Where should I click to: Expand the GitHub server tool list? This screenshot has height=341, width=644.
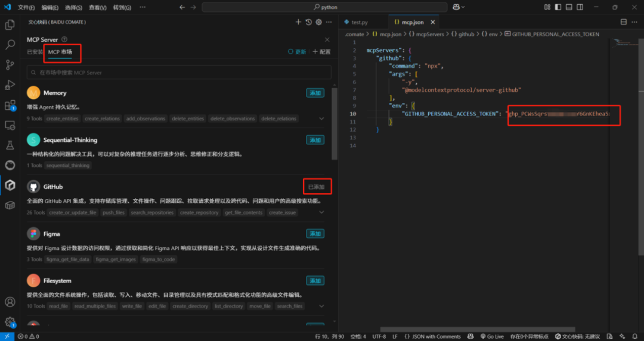(x=321, y=212)
